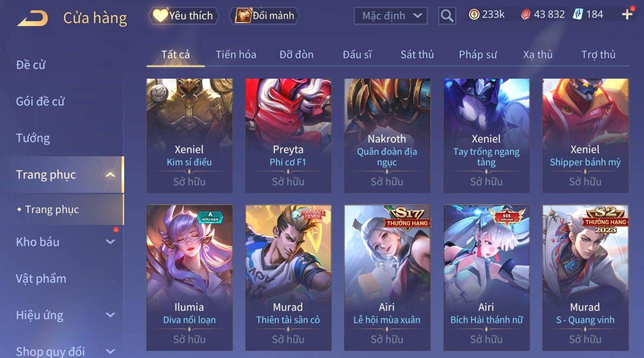Open the Yêu thích favorites button

tap(184, 16)
